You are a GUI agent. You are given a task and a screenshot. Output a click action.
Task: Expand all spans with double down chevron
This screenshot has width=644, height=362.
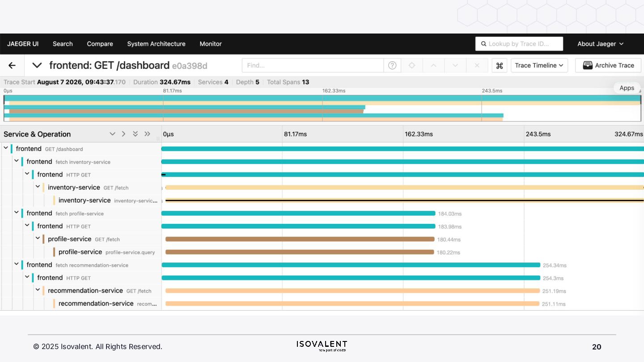tap(135, 134)
